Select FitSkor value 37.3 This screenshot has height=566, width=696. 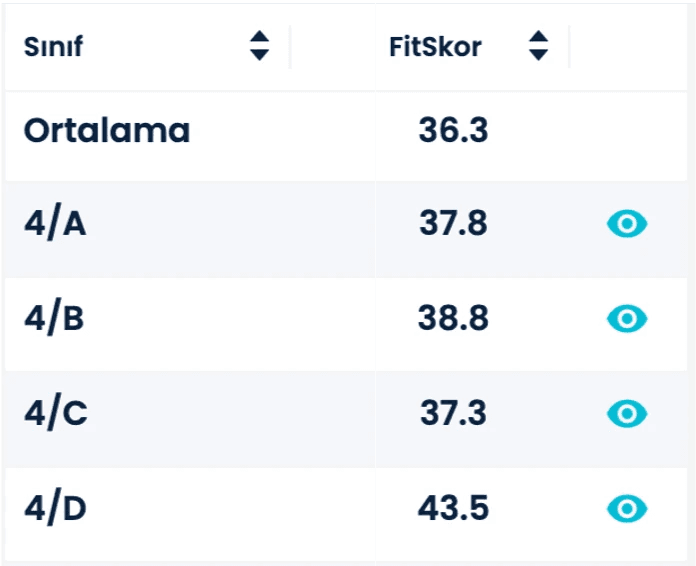(x=453, y=413)
